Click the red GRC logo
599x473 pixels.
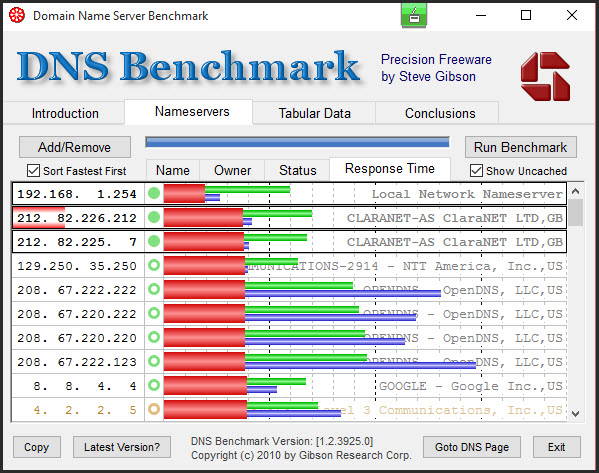[x=545, y=76]
